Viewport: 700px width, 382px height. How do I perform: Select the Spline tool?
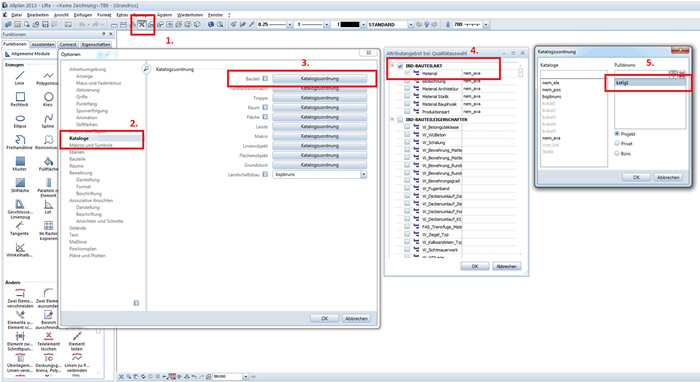coord(48,120)
